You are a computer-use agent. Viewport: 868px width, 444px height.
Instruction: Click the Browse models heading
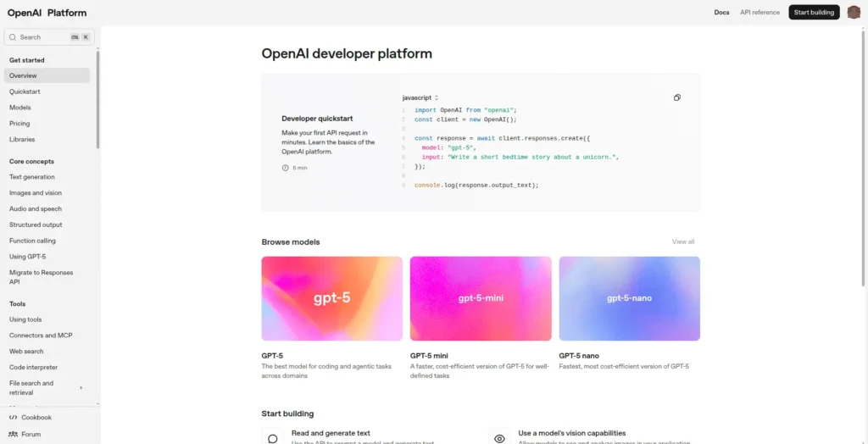pyautogui.click(x=291, y=242)
